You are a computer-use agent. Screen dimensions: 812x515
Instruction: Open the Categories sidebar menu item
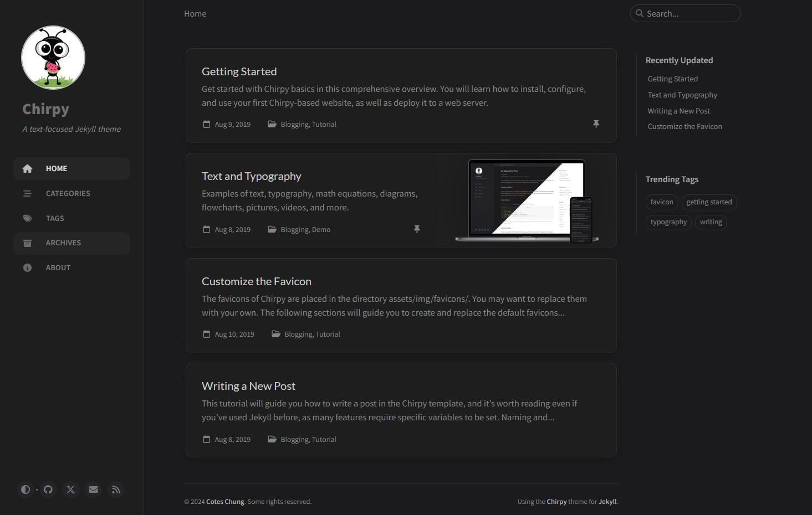68,193
